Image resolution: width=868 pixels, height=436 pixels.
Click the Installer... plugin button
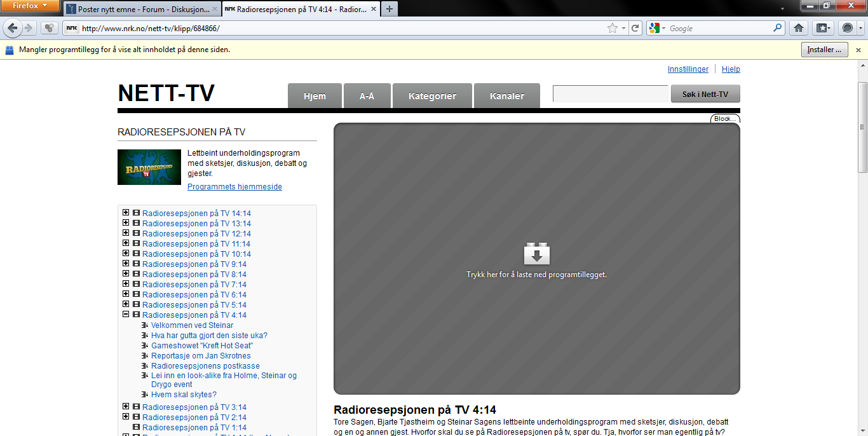pyautogui.click(x=825, y=50)
